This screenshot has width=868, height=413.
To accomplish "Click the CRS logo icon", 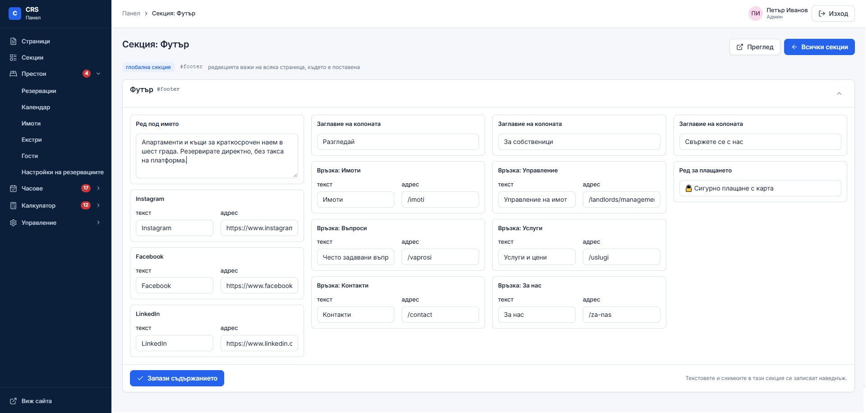I will point(15,14).
